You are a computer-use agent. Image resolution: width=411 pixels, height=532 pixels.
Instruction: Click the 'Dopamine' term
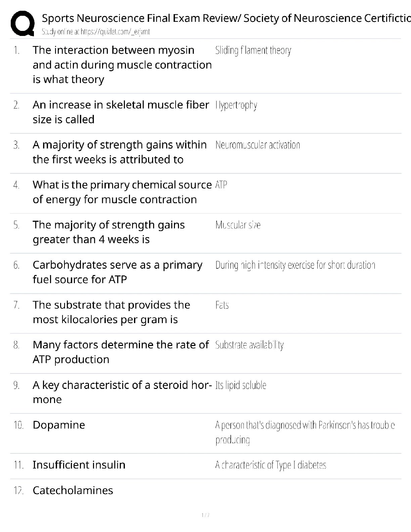[x=59, y=425]
